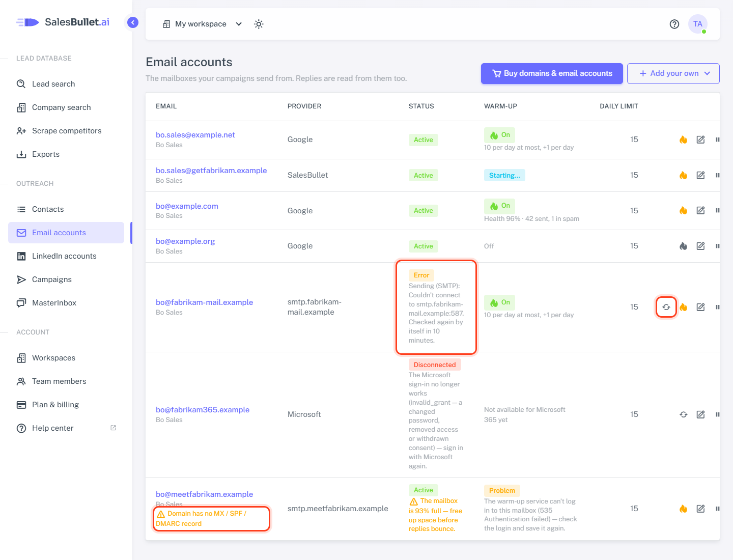This screenshot has height=560, width=733.
Task: Edit bo@example.com account
Action: coord(701,210)
